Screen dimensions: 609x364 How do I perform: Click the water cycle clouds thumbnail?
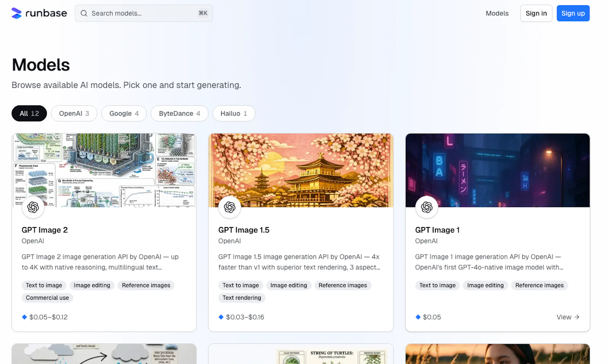(x=104, y=354)
